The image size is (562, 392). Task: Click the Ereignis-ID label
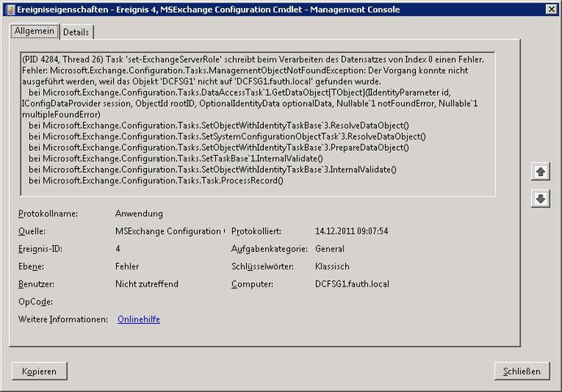tap(40, 249)
